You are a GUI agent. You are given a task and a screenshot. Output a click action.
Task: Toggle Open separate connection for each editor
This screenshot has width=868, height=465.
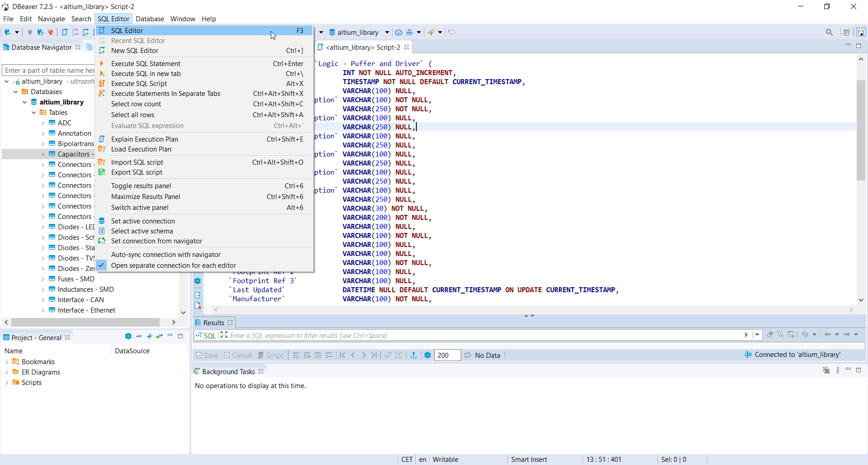coord(174,266)
